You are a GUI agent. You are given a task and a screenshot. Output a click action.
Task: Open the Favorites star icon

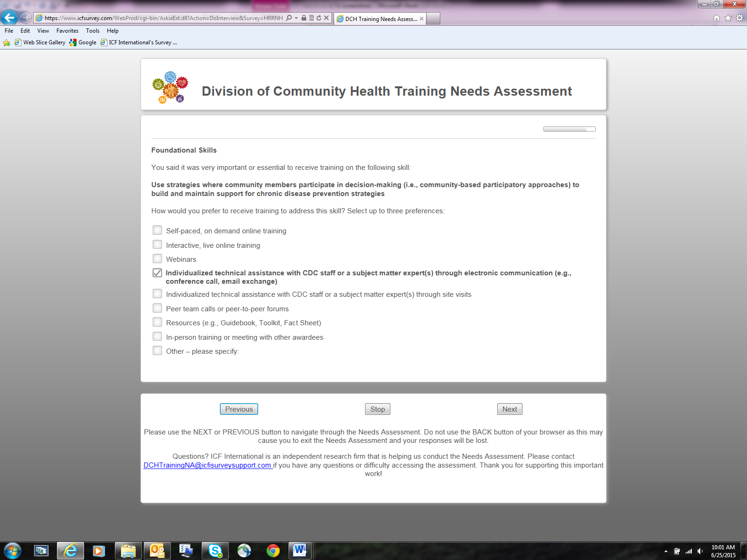(x=728, y=18)
